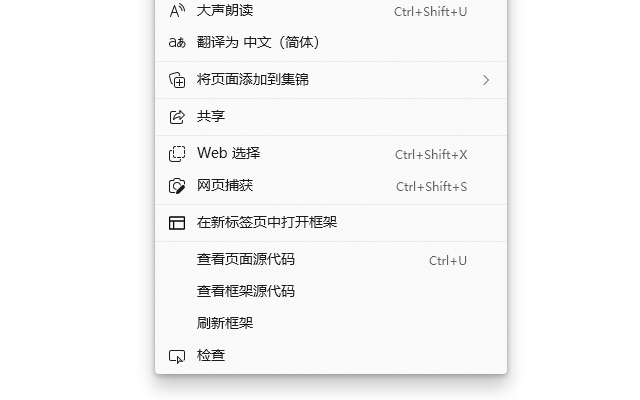This screenshot has width=640, height=400.
Task: Click the translate icon beside 翻译为 中文
Action: pos(177,43)
